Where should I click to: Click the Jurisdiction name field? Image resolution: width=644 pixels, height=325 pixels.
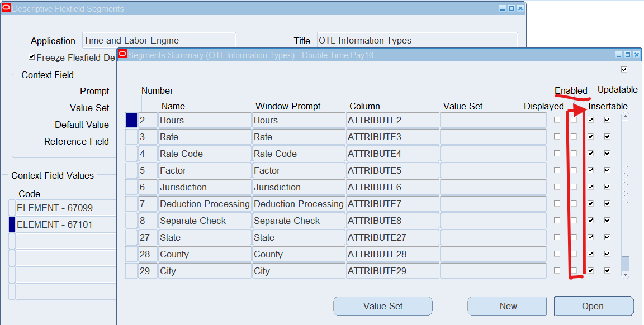[x=205, y=187]
